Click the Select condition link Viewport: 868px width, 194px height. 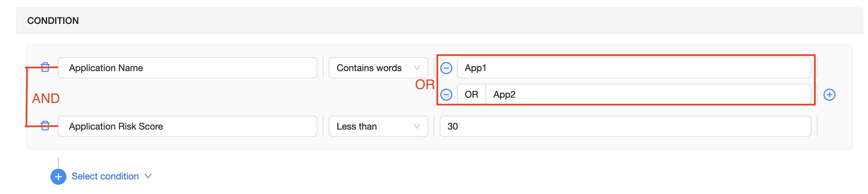(105, 176)
